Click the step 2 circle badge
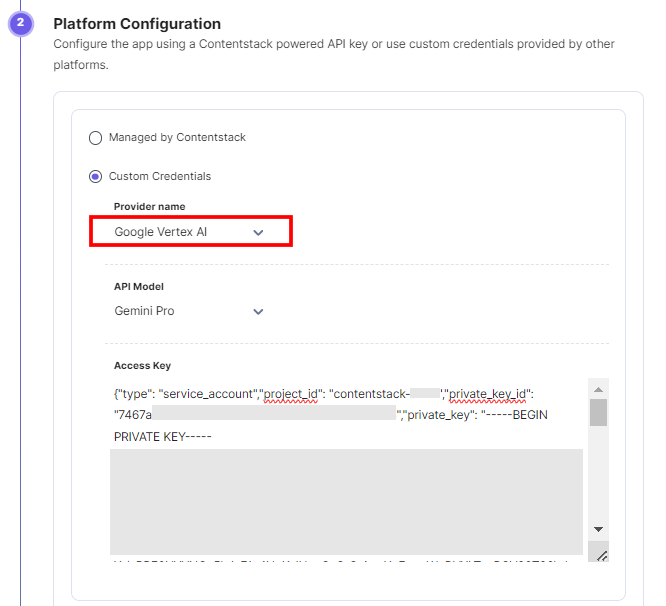Viewport: 666px width, 606px height. point(20,23)
